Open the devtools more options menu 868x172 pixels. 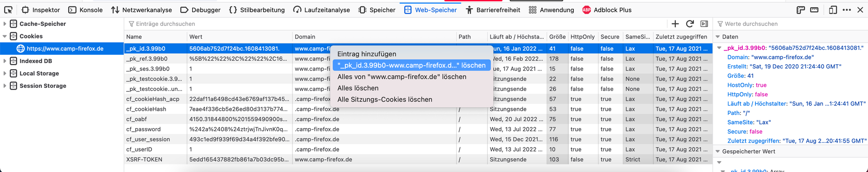847,10
